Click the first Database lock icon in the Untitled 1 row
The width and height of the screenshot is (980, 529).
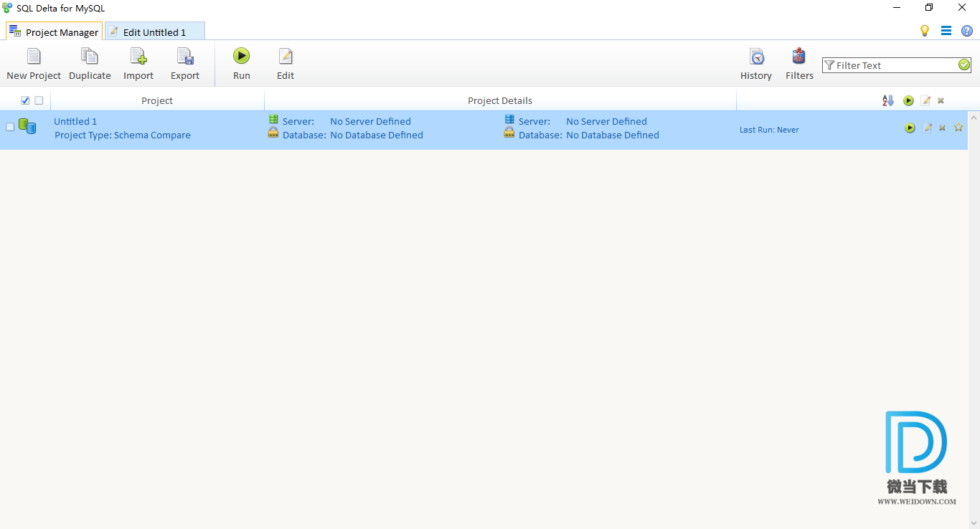point(273,133)
